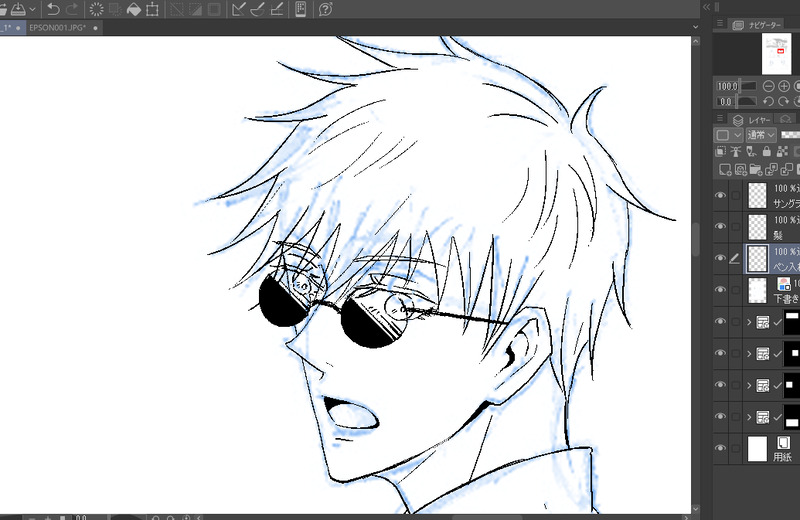Click the Invert Selection icon
This screenshot has height=520, width=800.
click(195, 9)
